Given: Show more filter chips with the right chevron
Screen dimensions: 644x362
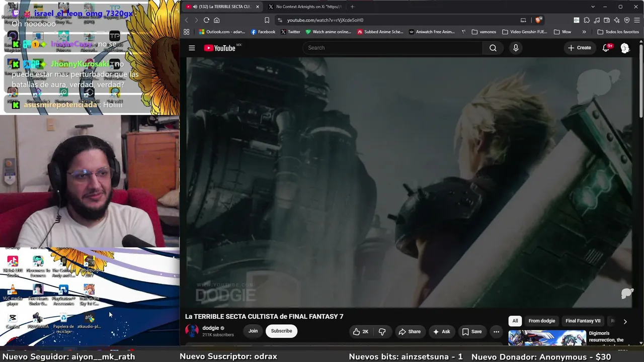Looking at the screenshot, I should pyautogui.click(x=625, y=321).
